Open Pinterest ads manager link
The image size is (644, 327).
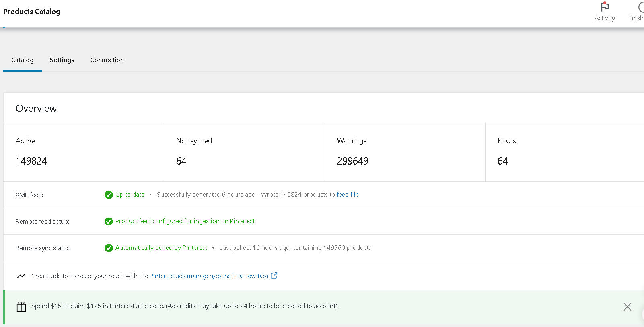coord(208,276)
